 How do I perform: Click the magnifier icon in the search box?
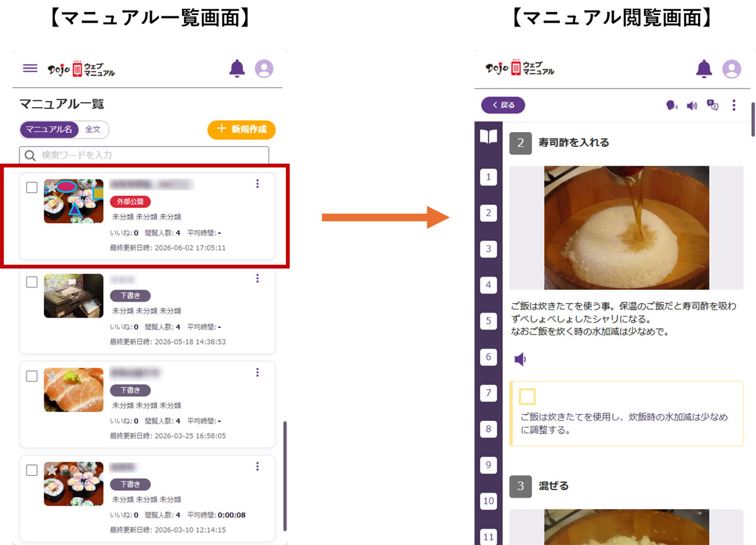30,155
